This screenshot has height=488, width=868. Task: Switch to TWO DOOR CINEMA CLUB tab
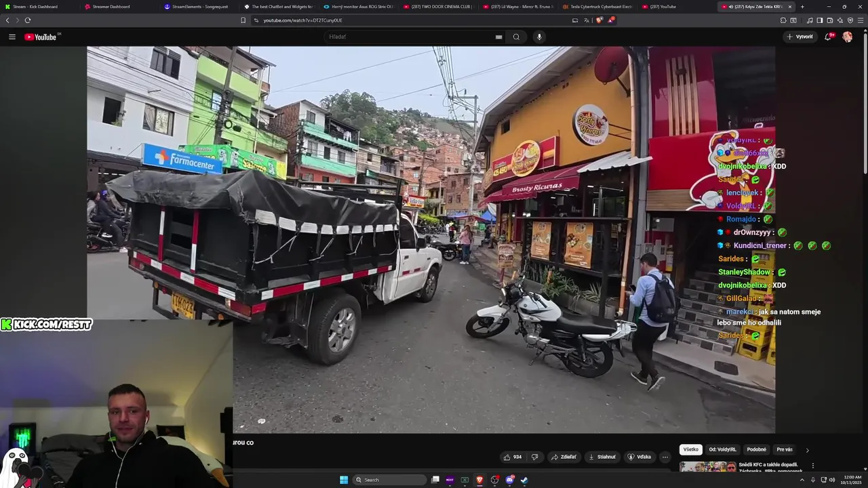tap(439, 7)
